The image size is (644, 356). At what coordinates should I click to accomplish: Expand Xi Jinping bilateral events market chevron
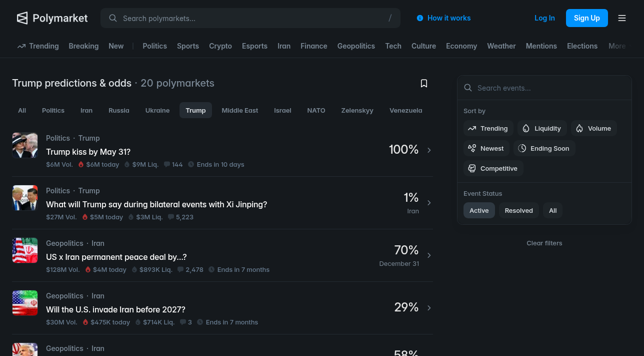click(429, 203)
